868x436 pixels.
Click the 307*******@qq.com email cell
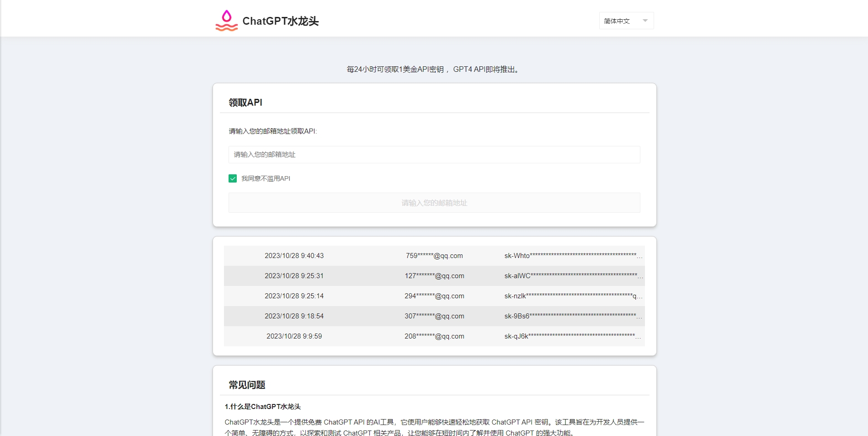point(434,316)
